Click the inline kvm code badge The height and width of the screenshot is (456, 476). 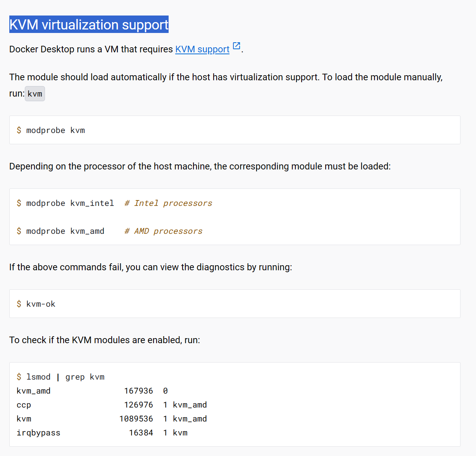(35, 94)
